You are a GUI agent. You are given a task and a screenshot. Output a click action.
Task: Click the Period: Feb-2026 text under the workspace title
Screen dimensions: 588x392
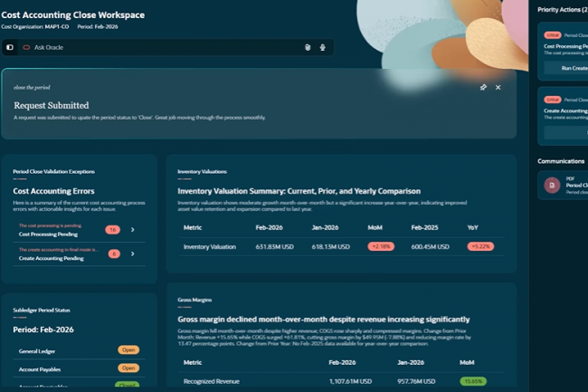pyautogui.click(x=98, y=26)
